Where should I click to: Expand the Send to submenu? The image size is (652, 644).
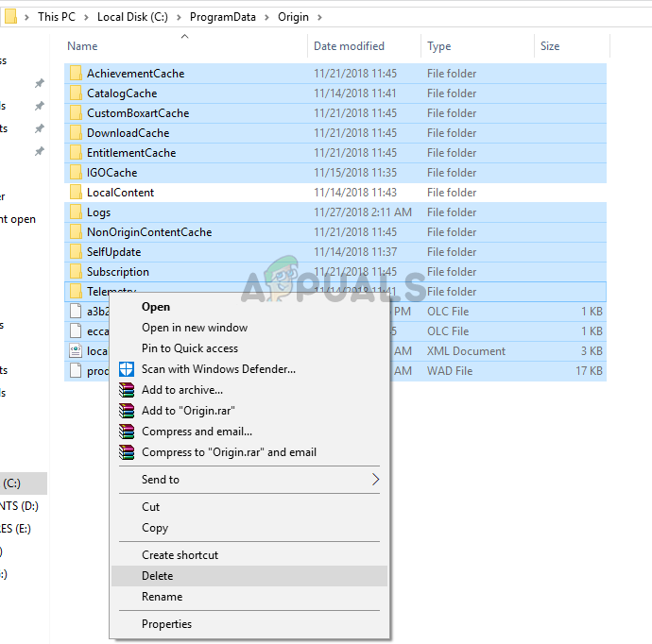point(249,480)
